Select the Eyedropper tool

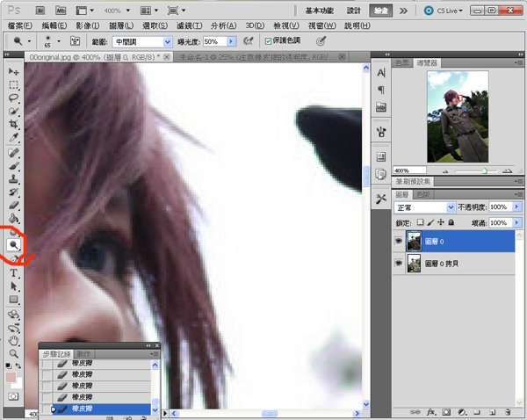tap(13, 137)
